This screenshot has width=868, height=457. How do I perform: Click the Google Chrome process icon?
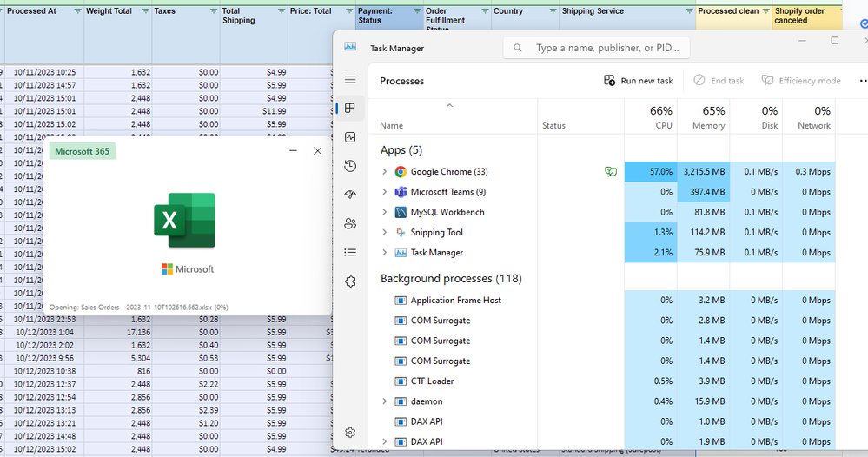(401, 172)
